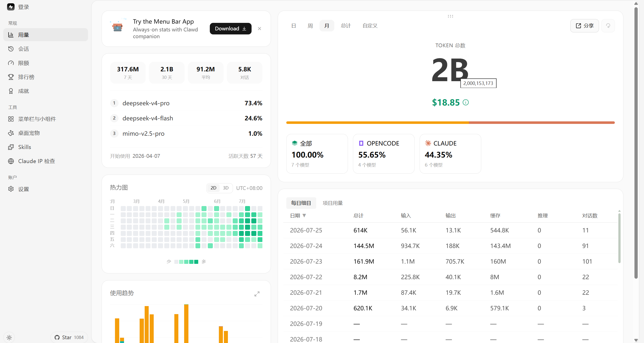Viewport: 644px width, 343px height.
Task: Select the 周 time range tab
Action: point(310,26)
